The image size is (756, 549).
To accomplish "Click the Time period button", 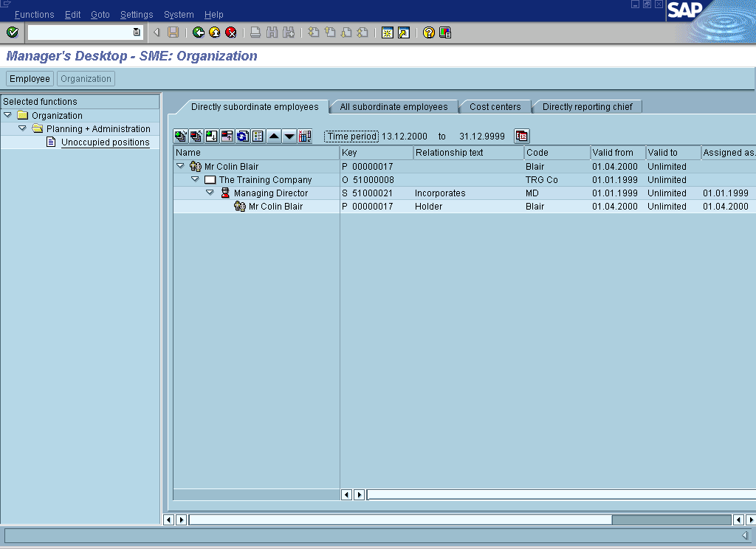I will coord(351,136).
